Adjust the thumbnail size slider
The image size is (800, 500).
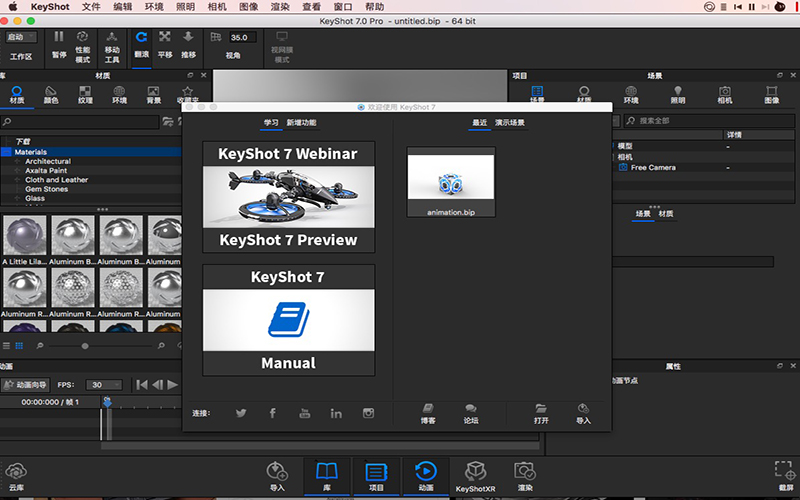pos(85,346)
